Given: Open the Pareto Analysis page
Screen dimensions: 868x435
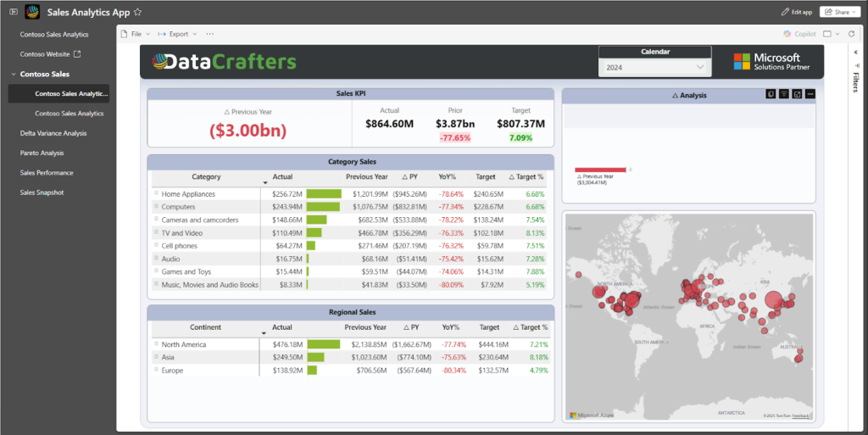Looking at the screenshot, I should coord(42,153).
